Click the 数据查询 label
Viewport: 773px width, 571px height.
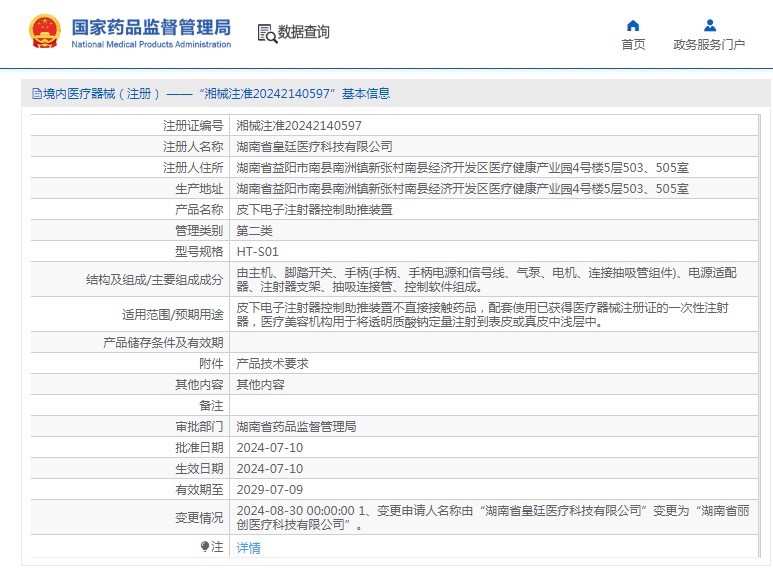point(303,32)
